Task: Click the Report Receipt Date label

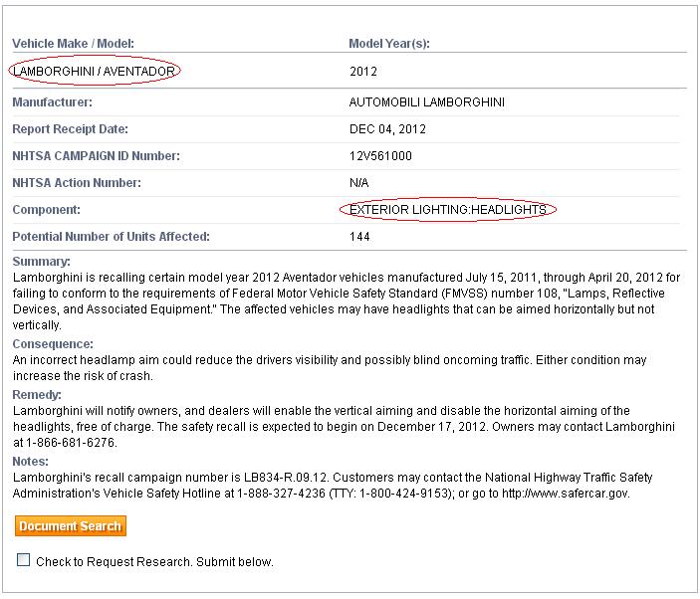Action: pos(70,129)
